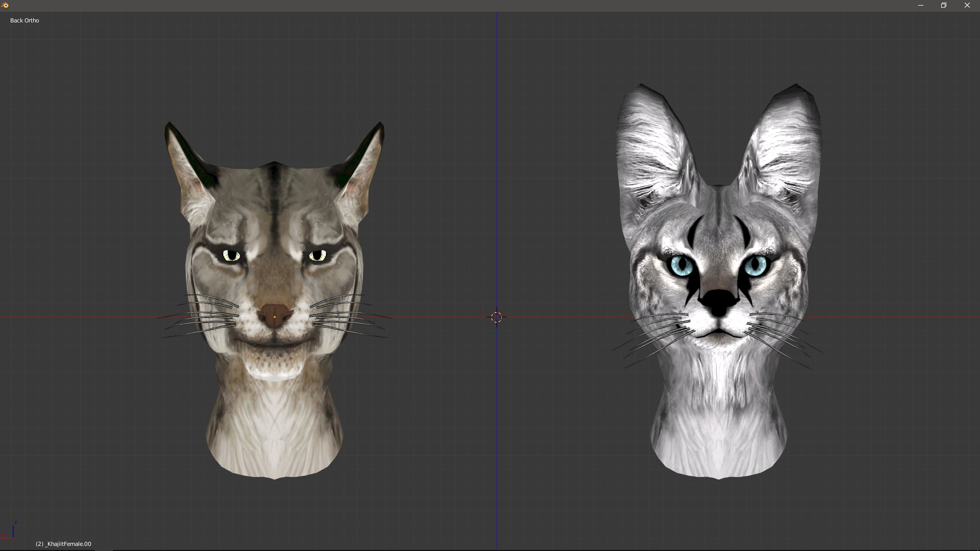980x551 pixels.
Task: Click orange origin dot on brown cat's nose
Action: tap(275, 317)
